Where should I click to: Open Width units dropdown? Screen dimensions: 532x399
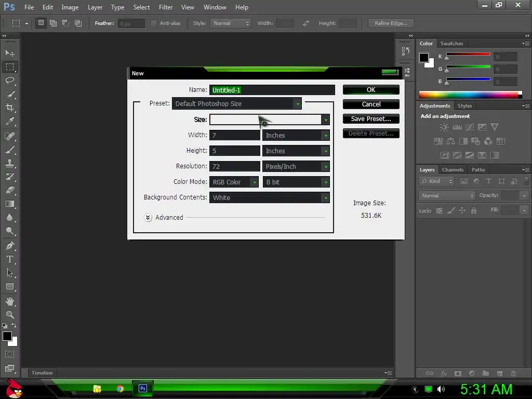point(296,136)
